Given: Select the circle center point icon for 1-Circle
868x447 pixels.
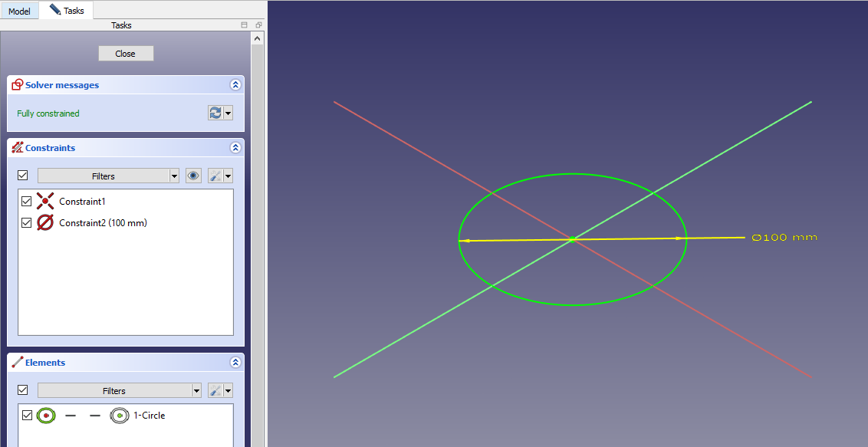Looking at the screenshot, I should pyautogui.click(x=119, y=416).
